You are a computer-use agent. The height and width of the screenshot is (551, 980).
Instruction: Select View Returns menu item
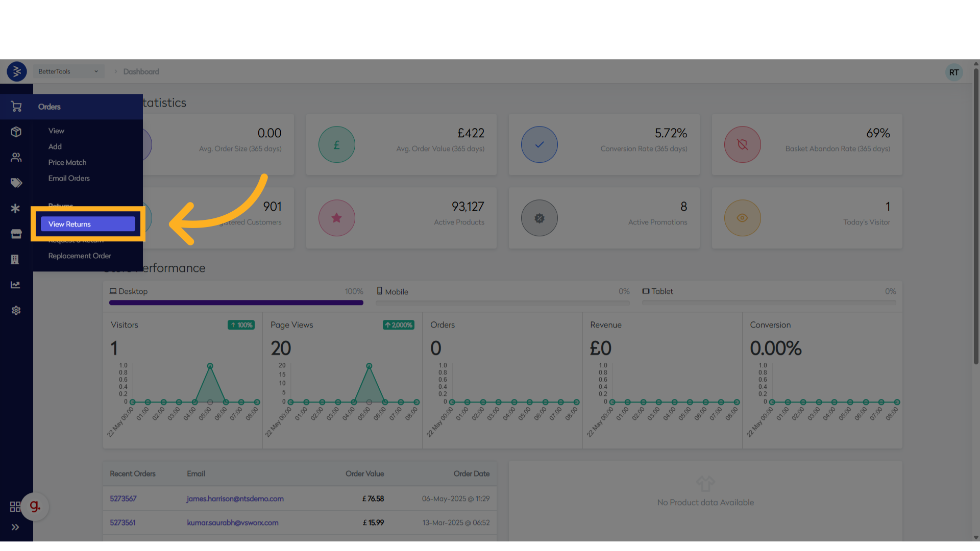coord(88,224)
